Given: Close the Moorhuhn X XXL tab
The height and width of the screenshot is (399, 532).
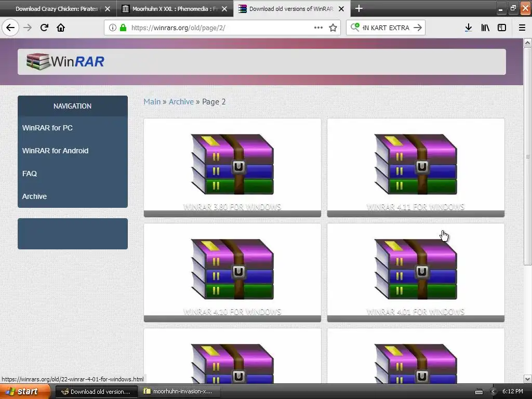Looking at the screenshot, I should tap(224, 9).
